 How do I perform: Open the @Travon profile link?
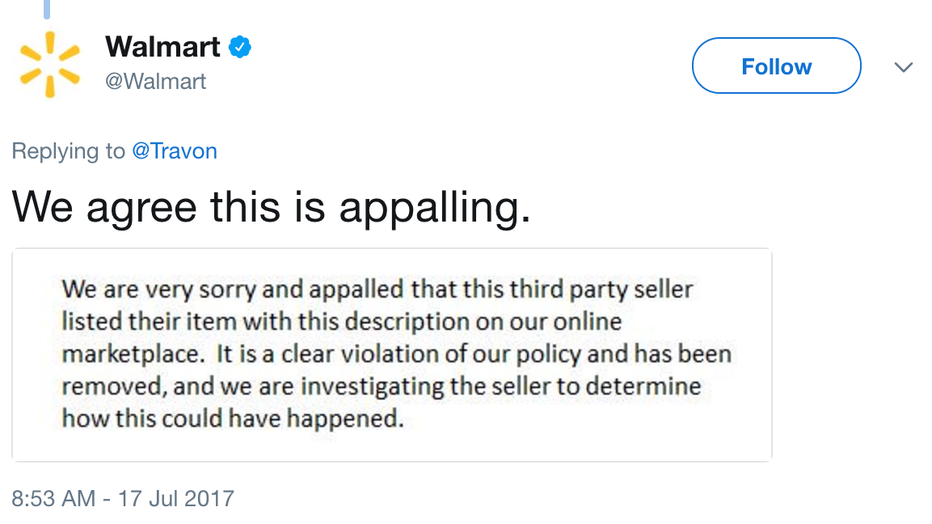(x=174, y=151)
